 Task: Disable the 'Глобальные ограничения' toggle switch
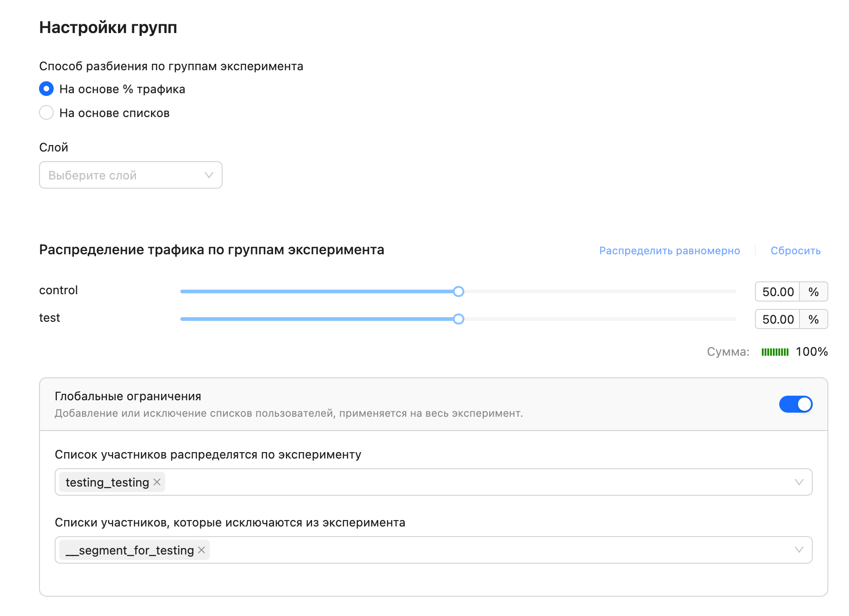(795, 404)
